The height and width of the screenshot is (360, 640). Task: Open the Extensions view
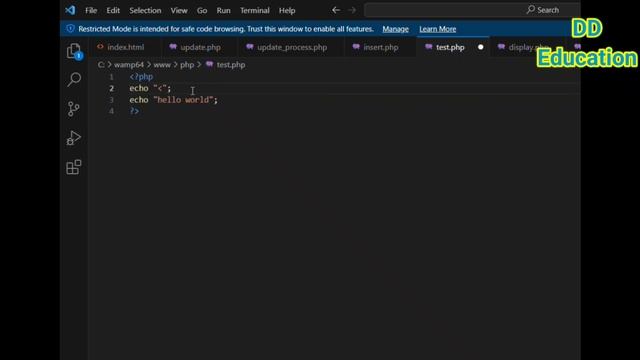[x=74, y=167]
